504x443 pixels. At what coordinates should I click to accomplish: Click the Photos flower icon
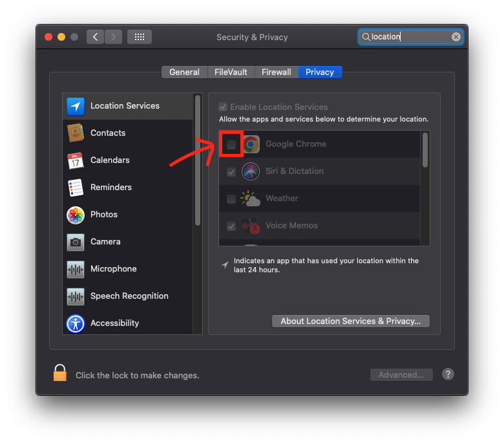pos(76,215)
